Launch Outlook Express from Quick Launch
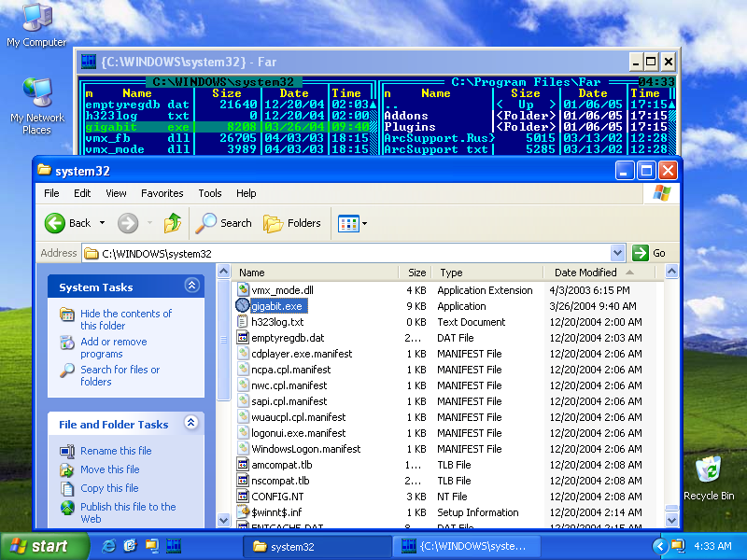 point(130,546)
